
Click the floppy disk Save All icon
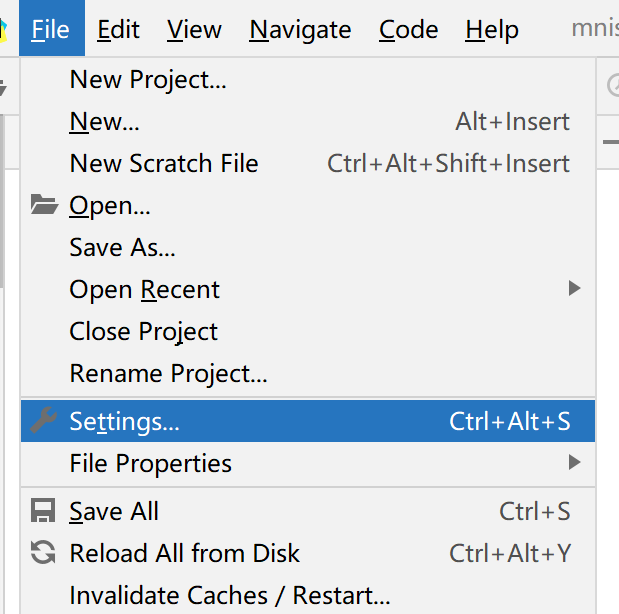click(x=43, y=510)
